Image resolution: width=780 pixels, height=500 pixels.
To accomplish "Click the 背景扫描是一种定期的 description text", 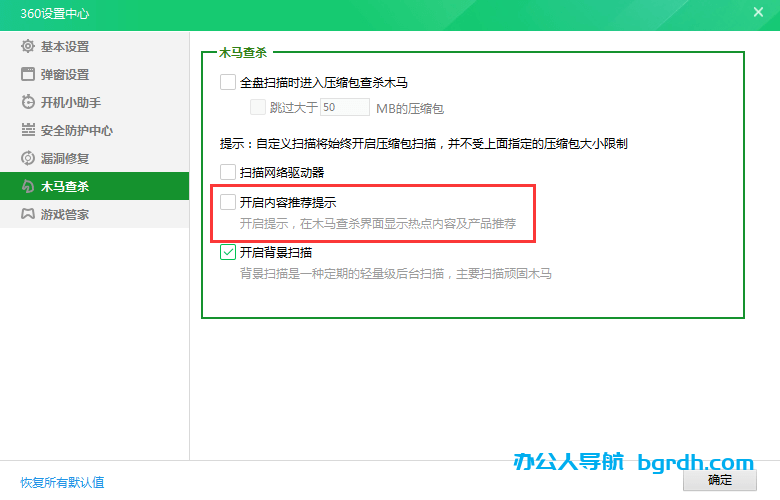I will [x=395, y=274].
